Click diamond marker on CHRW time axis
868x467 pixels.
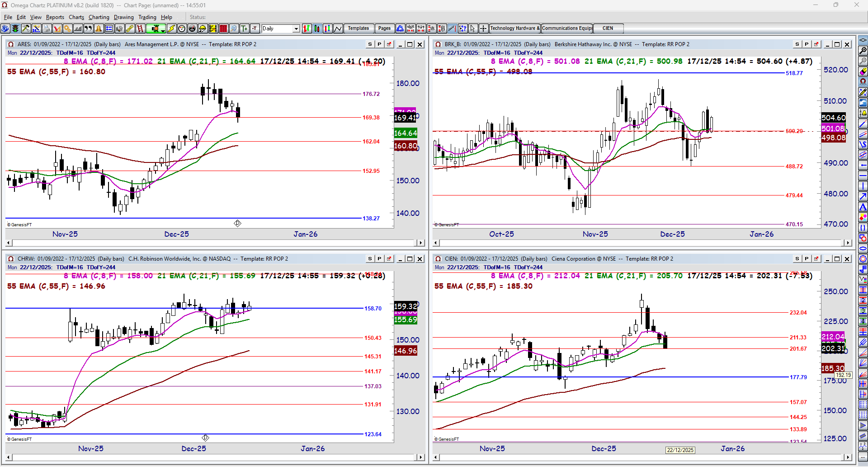click(205, 438)
